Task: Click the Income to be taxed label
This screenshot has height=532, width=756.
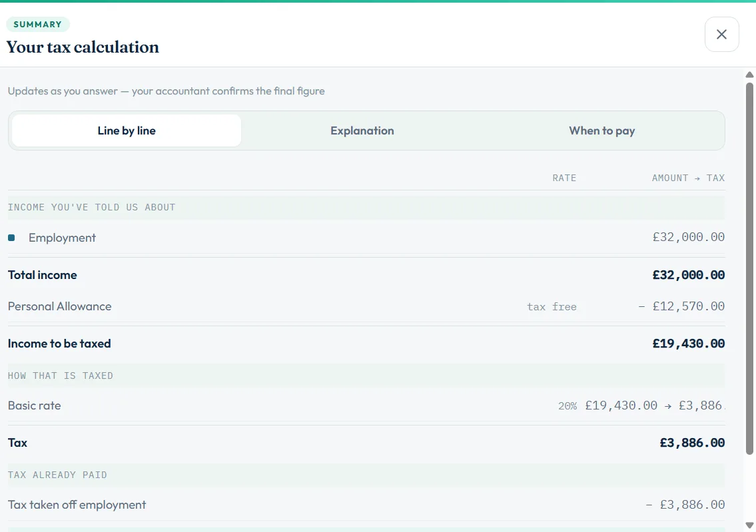Action: coord(59,344)
